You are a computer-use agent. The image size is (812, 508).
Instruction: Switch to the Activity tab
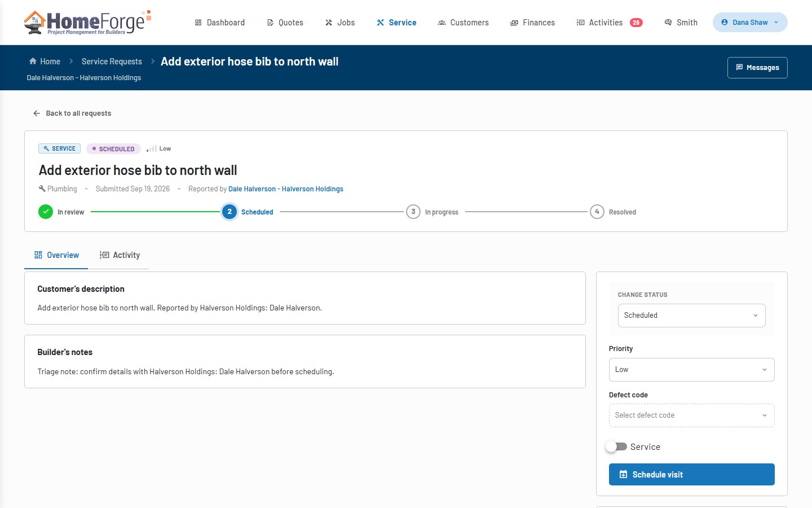pyautogui.click(x=120, y=255)
